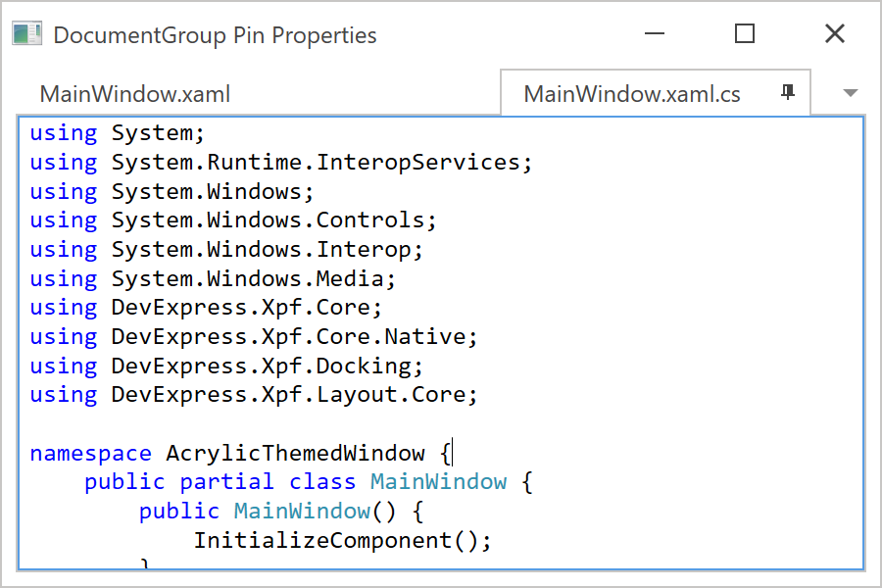The height and width of the screenshot is (588, 882).
Task: Open the hidden documents dropdown arrow
Action: click(849, 92)
